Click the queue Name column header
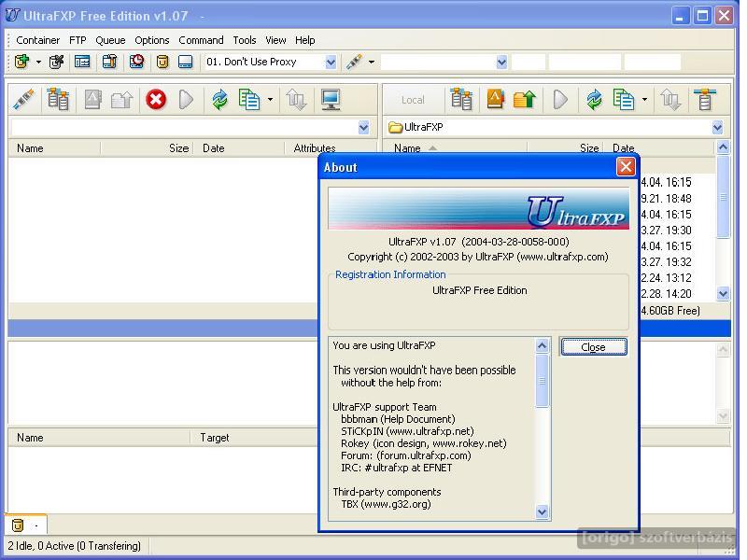747x560 pixels. (99, 438)
